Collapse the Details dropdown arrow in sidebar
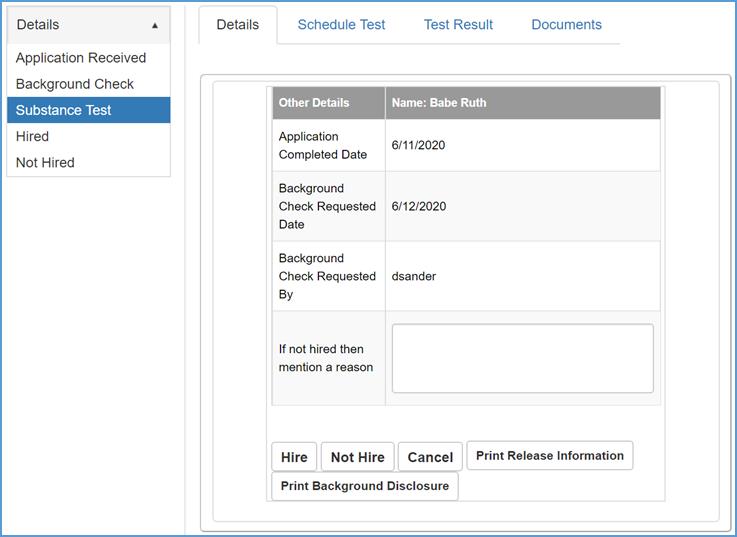737x537 pixels. [x=154, y=25]
